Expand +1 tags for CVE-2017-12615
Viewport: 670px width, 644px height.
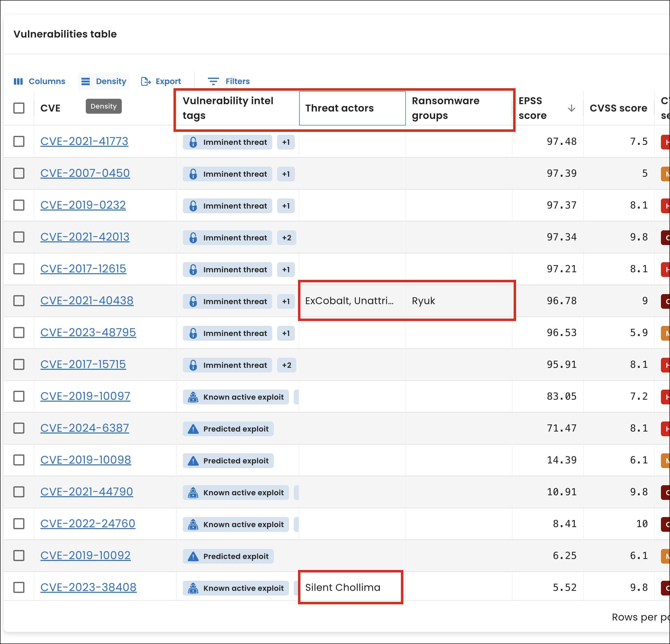click(286, 270)
